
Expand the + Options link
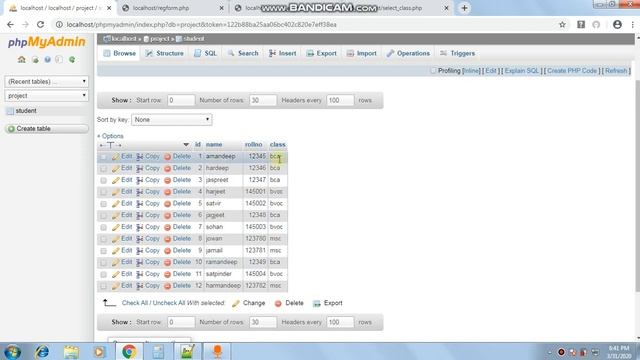[x=110, y=136]
